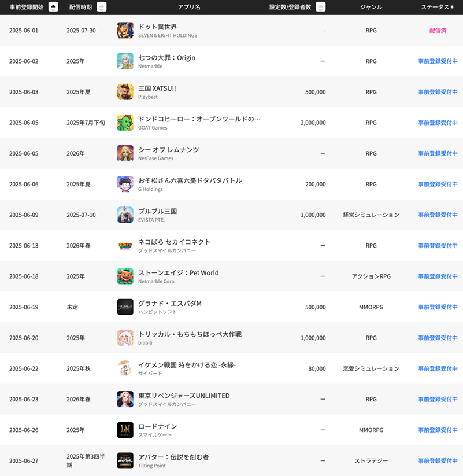Click the 未定 release period cell
The width and height of the screenshot is (463, 476).
point(72,307)
